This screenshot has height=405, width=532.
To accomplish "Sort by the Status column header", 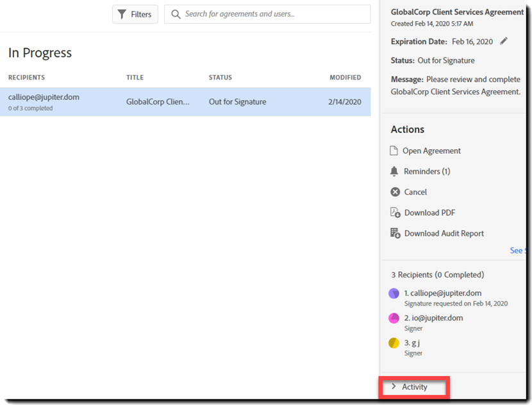I will 220,78.
